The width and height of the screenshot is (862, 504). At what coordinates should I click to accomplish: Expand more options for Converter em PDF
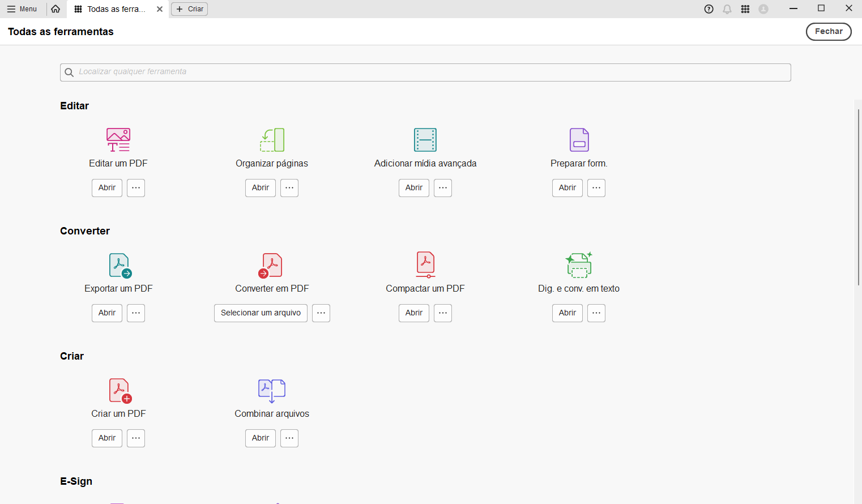coord(321,313)
